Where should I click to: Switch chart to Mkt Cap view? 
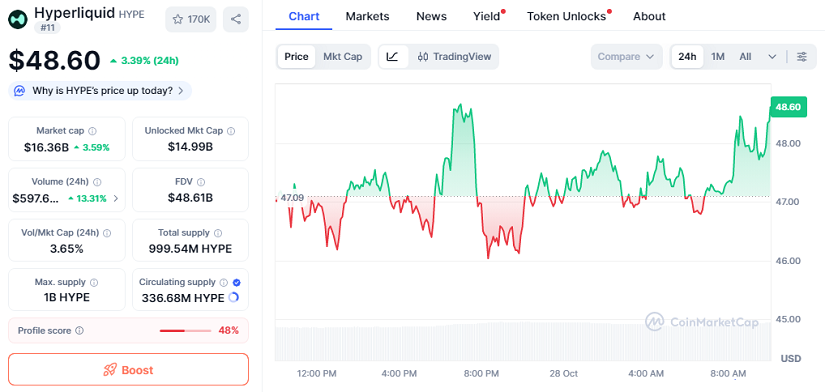point(343,57)
